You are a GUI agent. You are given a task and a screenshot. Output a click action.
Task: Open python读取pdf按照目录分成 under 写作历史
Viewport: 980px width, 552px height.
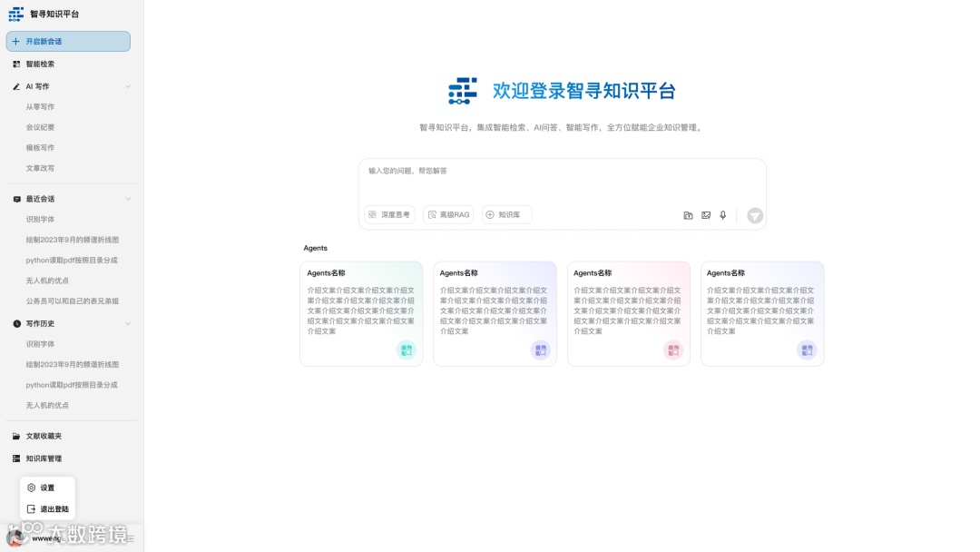(72, 385)
